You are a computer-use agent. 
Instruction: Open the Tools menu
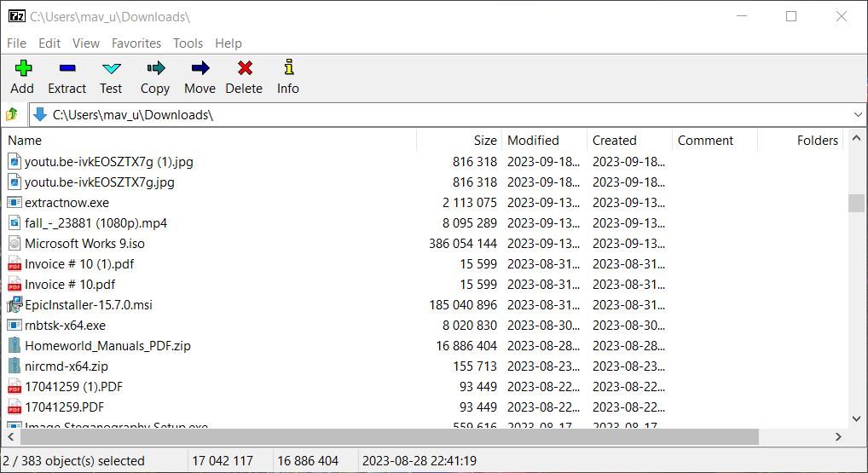[188, 43]
